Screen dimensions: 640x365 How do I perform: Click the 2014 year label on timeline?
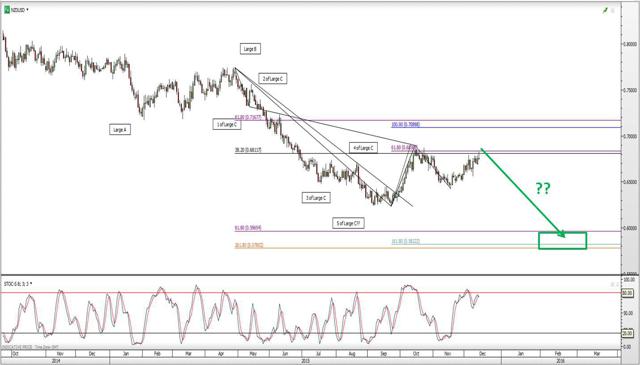click(56, 361)
